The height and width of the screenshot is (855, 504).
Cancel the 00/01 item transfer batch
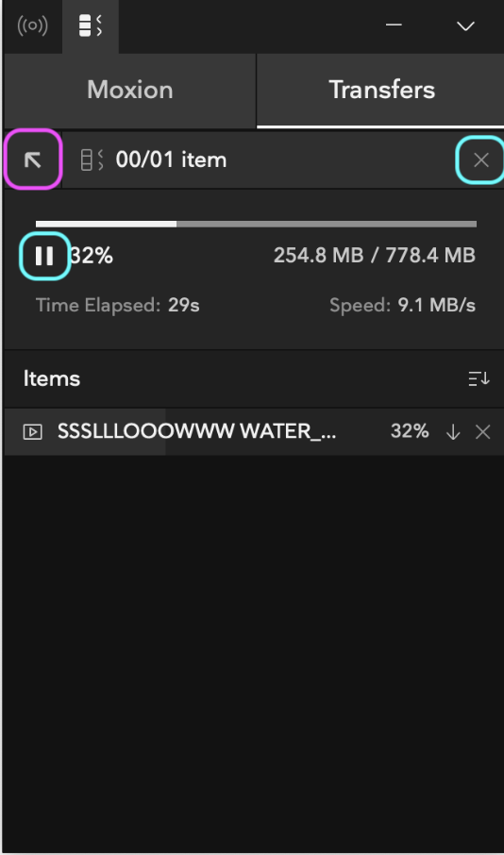coord(481,159)
